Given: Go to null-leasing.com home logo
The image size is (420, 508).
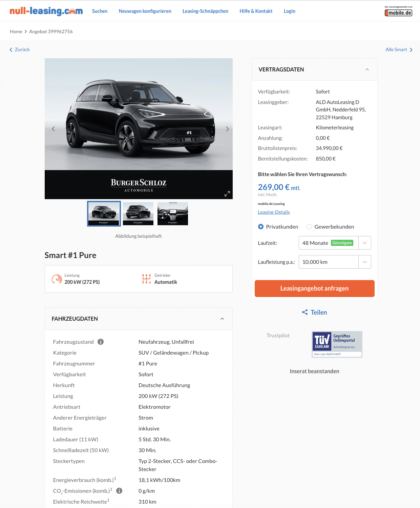Looking at the screenshot, I should click(46, 11).
